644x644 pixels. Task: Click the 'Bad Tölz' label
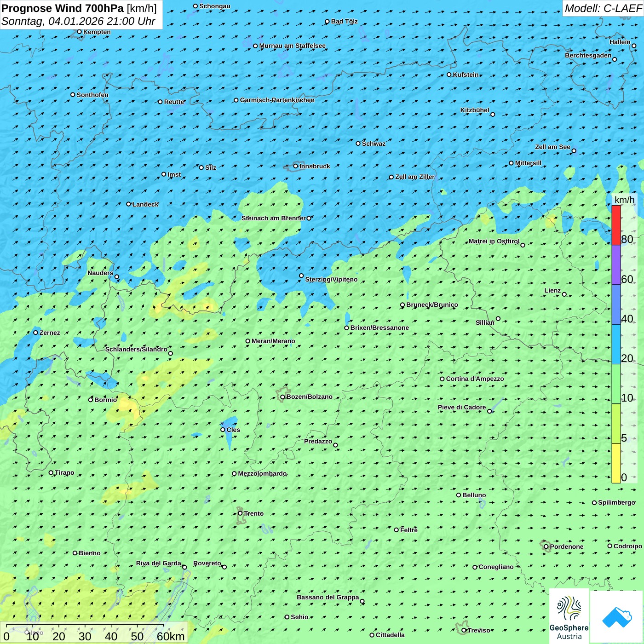coord(344,21)
